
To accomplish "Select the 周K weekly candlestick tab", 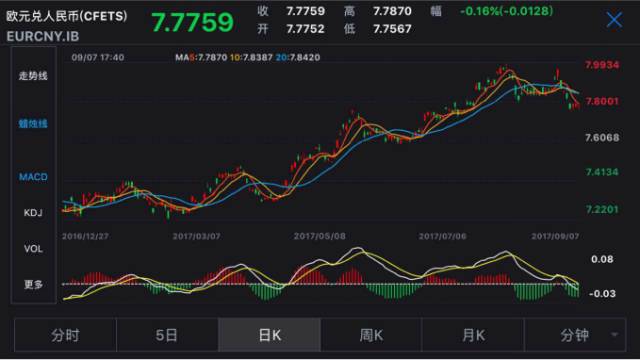I will (x=371, y=335).
